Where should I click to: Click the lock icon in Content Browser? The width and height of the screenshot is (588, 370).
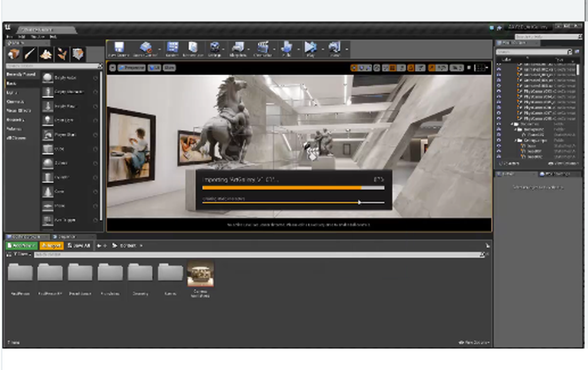(487, 245)
